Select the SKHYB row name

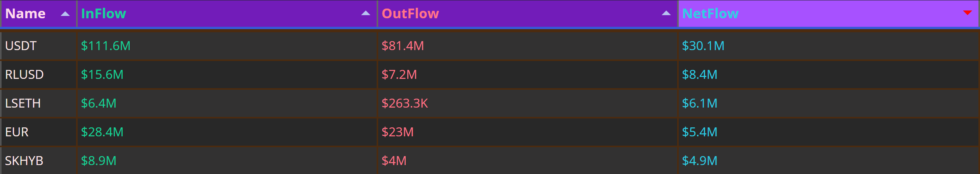(24, 161)
